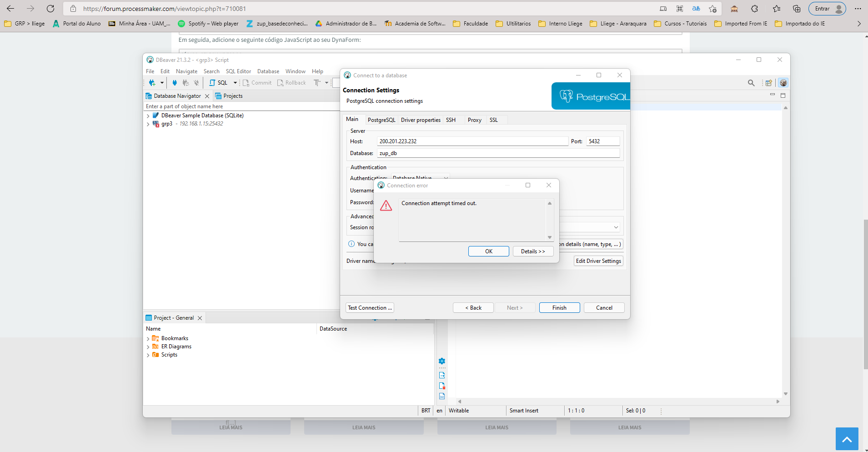Switch to the Projects tab

(x=233, y=96)
